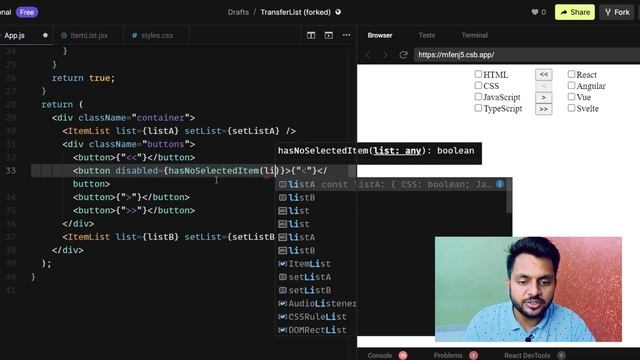Image resolution: width=640 pixels, height=360 pixels.
Task: Click the styles.css hash icon
Action: tap(134, 36)
